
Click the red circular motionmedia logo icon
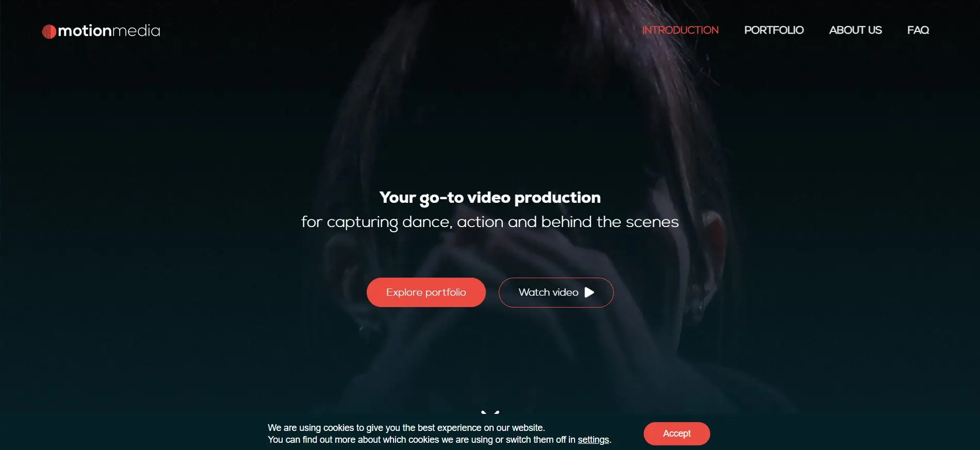coord(49,32)
